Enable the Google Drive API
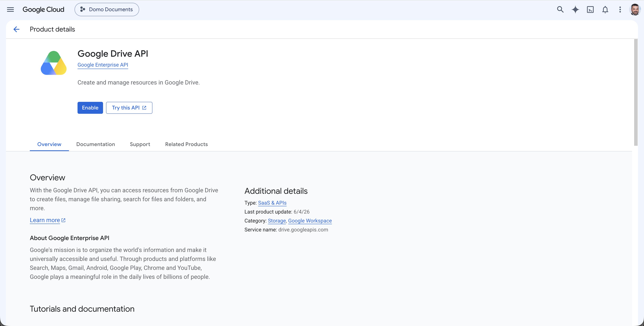Image resolution: width=644 pixels, height=326 pixels. coord(90,108)
